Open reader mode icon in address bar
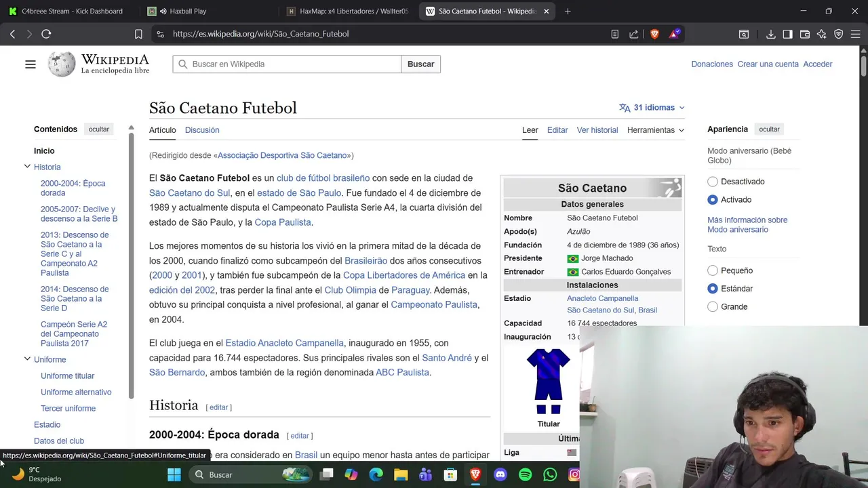Viewport: 868px width, 488px height. pos(615,34)
